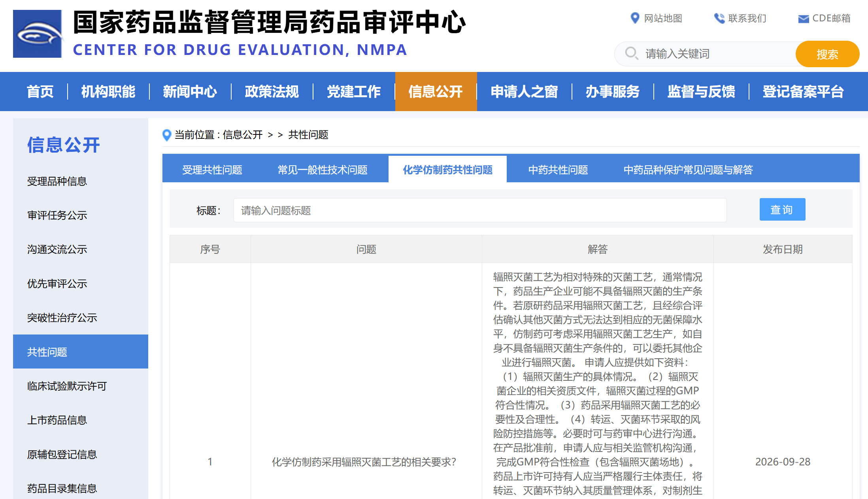Viewport: 868px width, 499px height.
Task: Go to 首页 in navigation bar
Action: [40, 92]
